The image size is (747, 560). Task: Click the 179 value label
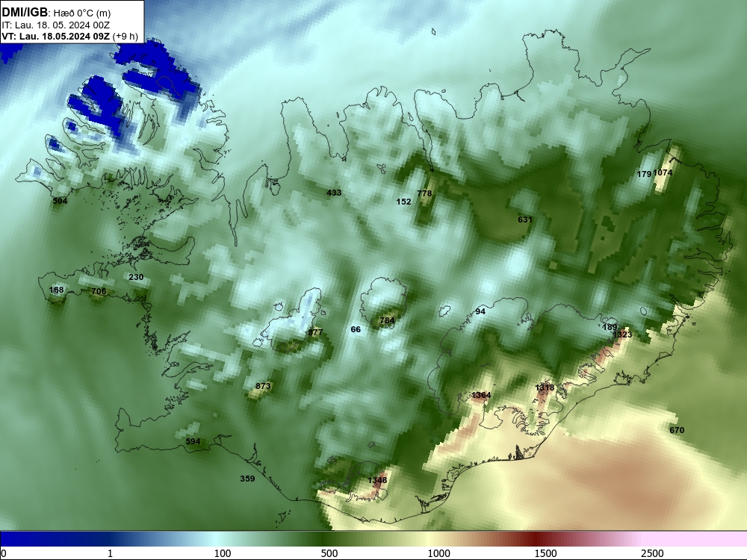coord(644,174)
